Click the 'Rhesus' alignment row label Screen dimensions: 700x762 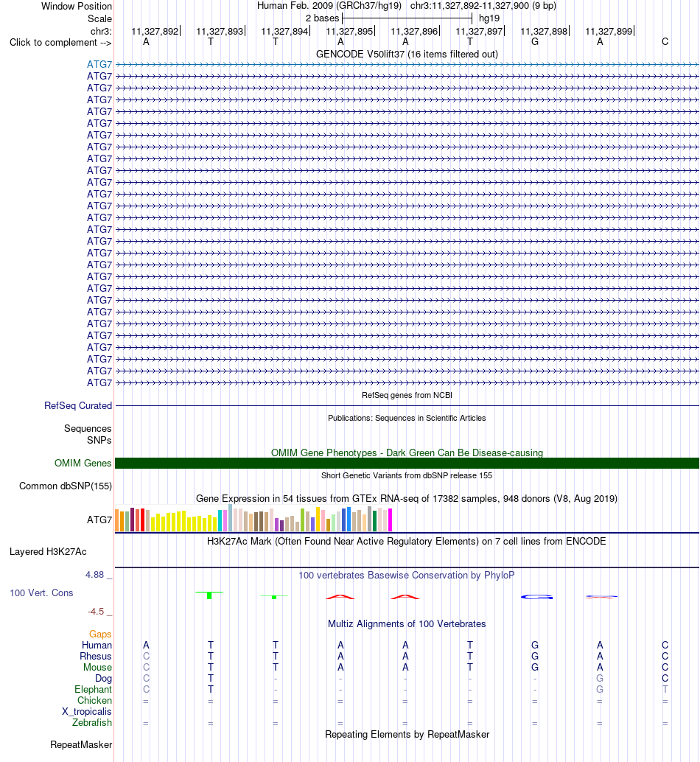(x=96, y=656)
